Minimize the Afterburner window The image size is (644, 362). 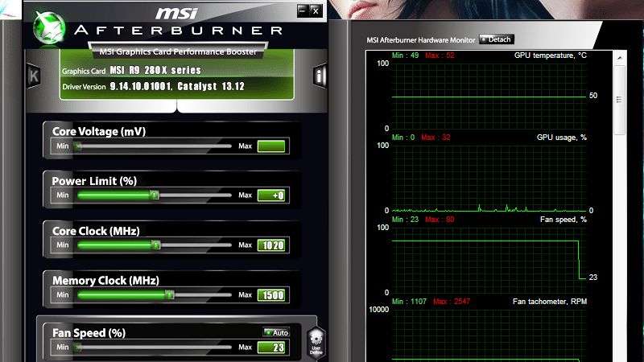point(303,10)
